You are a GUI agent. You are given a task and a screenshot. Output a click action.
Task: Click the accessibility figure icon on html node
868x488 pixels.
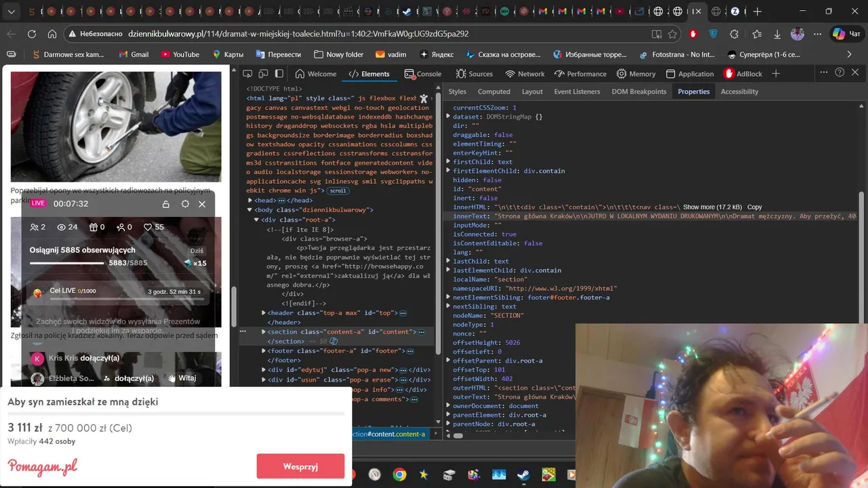(x=425, y=99)
